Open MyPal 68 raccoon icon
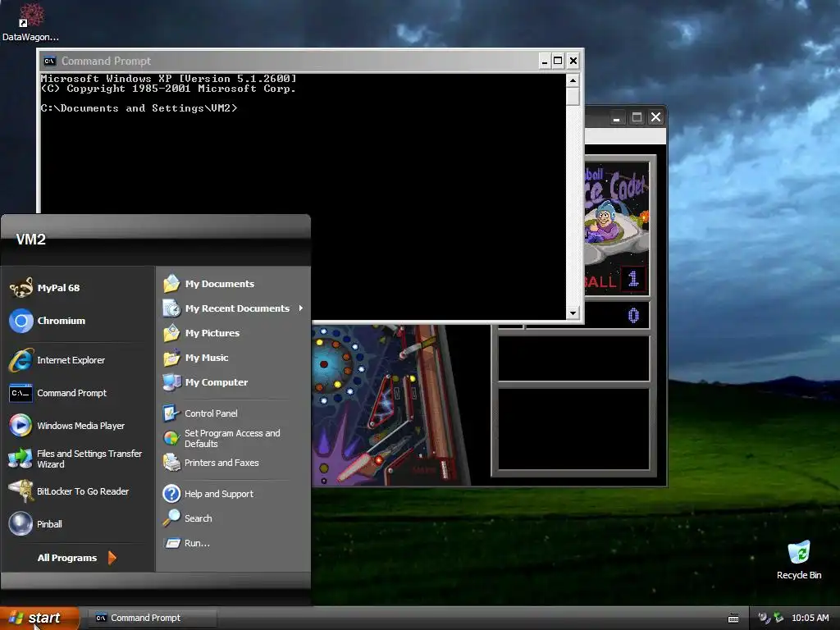840x630 pixels. click(21, 288)
